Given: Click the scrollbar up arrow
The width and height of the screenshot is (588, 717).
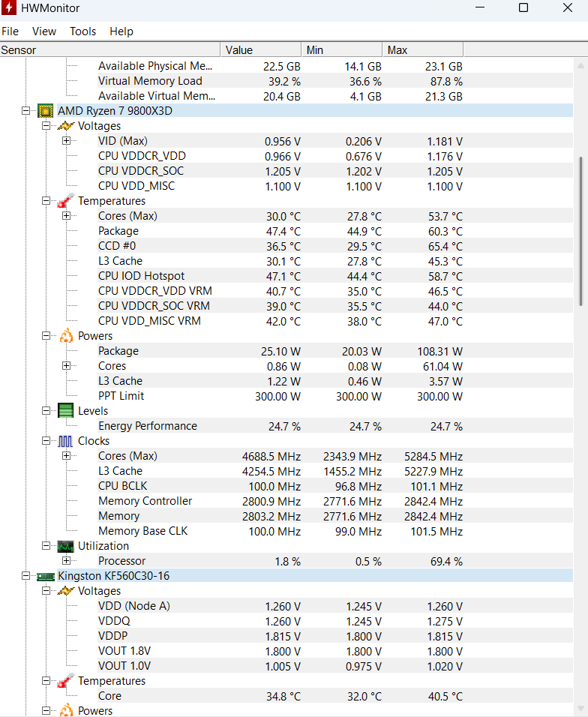Looking at the screenshot, I should pyautogui.click(x=580, y=65).
